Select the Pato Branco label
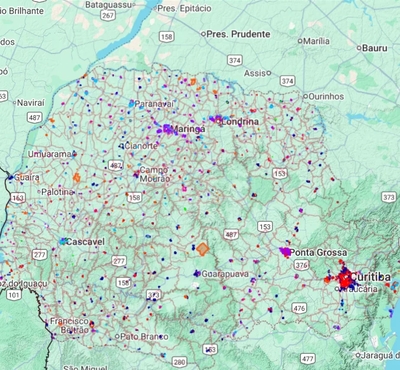 [x=144, y=337]
